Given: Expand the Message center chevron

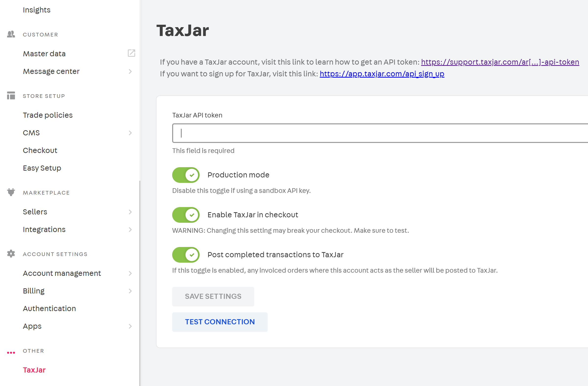Looking at the screenshot, I should pos(130,71).
